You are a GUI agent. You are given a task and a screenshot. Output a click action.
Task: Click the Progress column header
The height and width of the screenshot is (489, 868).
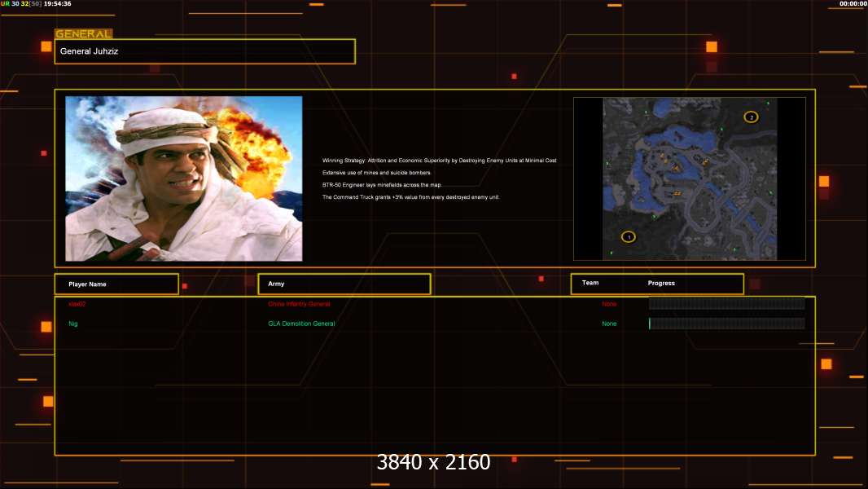pos(661,283)
